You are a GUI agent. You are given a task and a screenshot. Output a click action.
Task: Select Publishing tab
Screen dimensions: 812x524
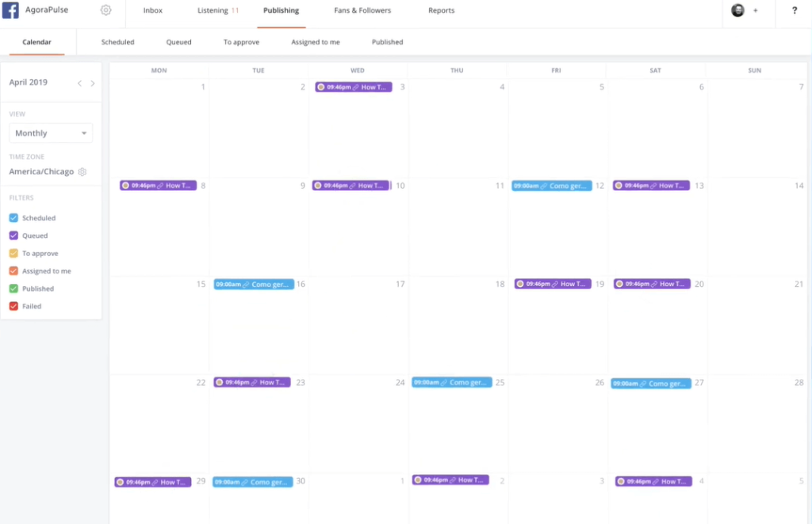[282, 10]
